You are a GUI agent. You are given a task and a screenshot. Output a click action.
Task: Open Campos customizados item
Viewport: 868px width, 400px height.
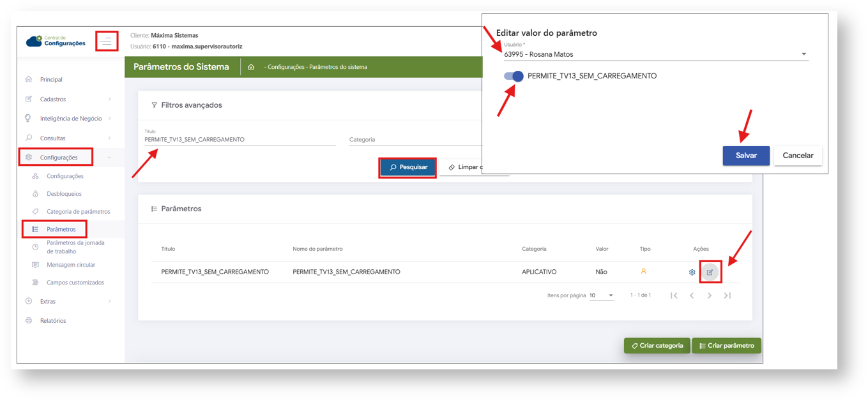[x=75, y=283]
